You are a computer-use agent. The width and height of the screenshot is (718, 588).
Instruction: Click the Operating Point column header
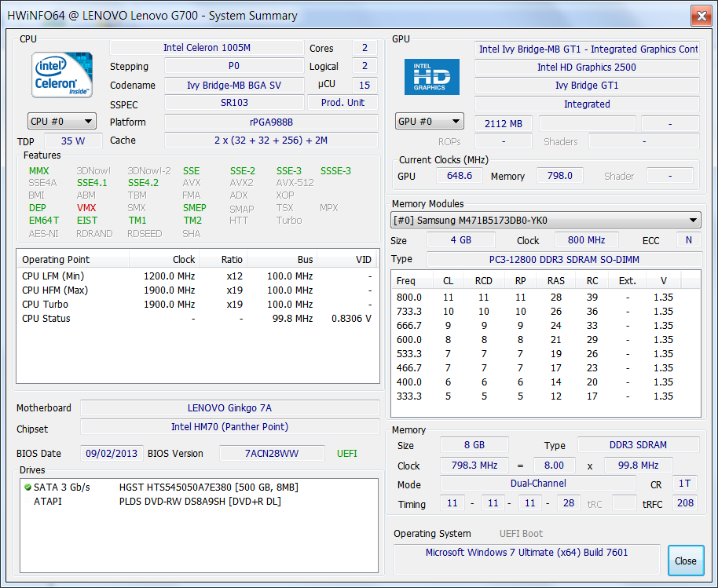[x=73, y=259]
